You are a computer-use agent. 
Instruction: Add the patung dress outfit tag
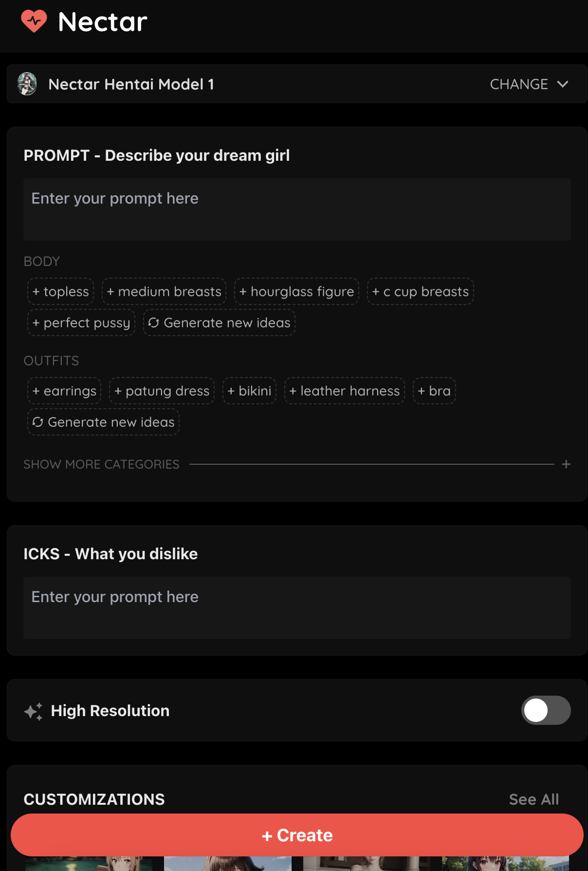(x=162, y=391)
